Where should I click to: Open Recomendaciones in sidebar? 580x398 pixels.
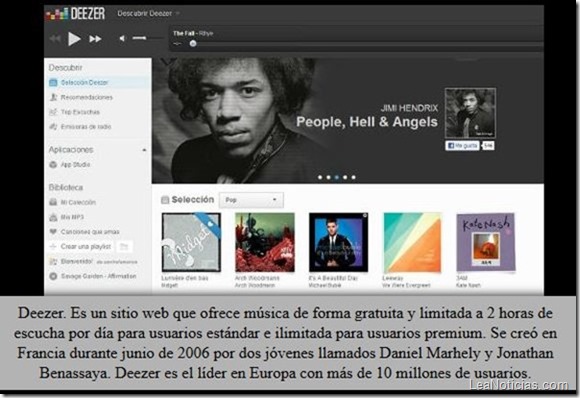(87, 97)
